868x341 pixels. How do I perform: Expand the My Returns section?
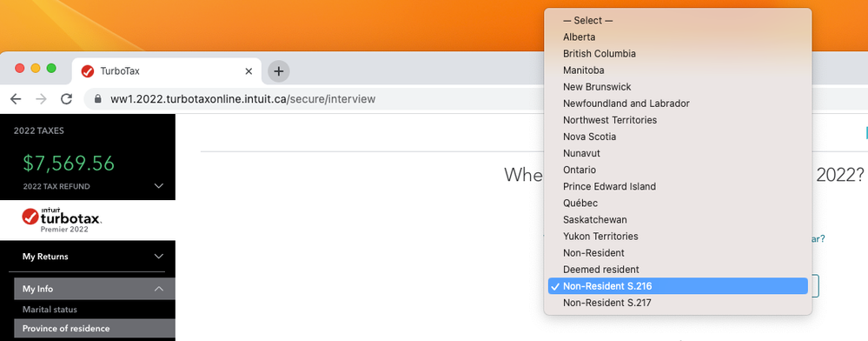coord(93,256)
